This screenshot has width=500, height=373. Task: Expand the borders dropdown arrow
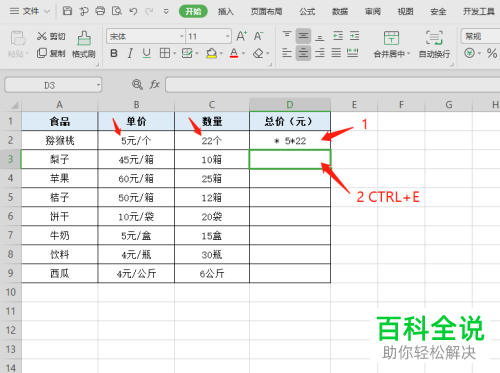174,53
